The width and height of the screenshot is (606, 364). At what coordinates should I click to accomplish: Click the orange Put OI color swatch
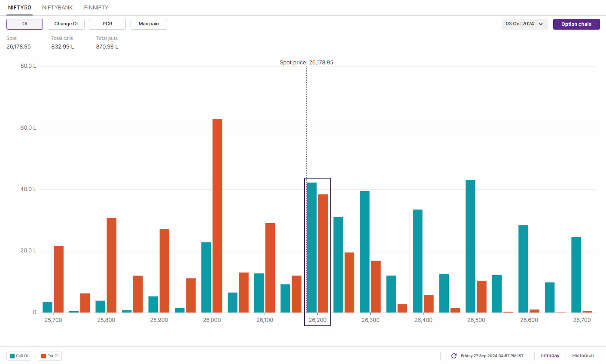pyautogui.click(x=43, y=356)
